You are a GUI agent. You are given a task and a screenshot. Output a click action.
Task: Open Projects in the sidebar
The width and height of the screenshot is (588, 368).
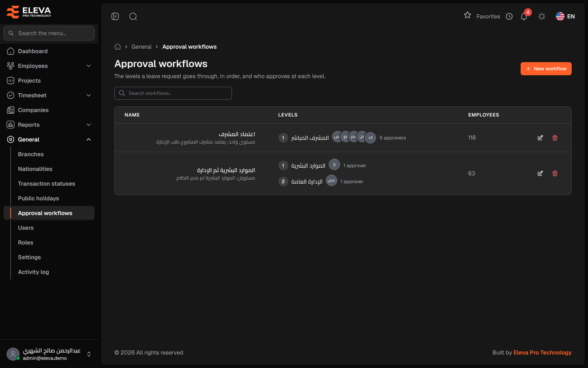point(49,81)
